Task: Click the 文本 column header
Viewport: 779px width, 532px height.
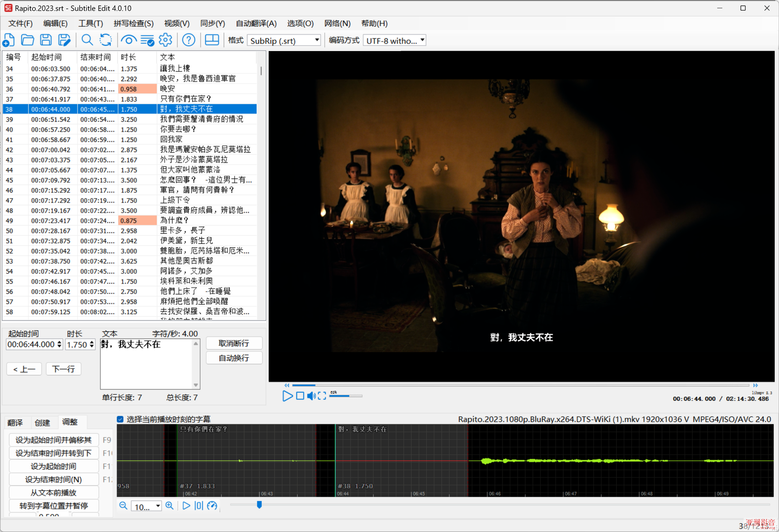Action: 206,57
